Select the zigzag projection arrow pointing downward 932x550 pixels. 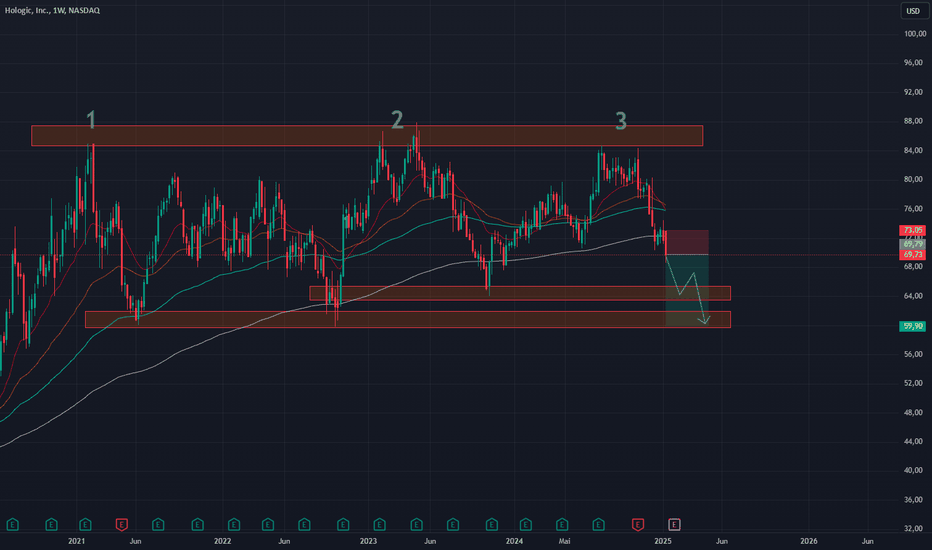point(688,290)
